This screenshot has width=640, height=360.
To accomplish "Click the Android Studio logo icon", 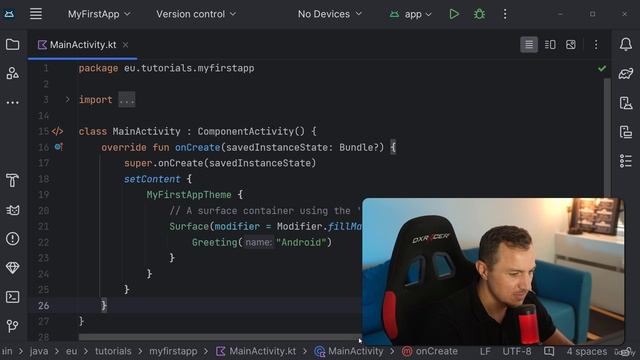I will [x=9, y=14].
